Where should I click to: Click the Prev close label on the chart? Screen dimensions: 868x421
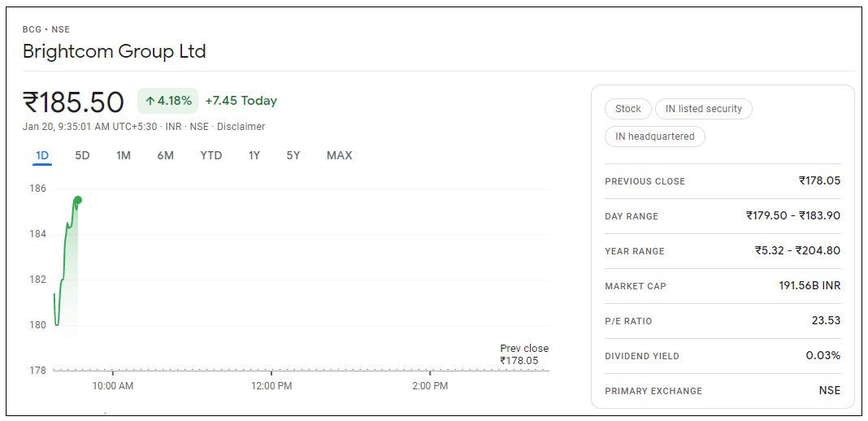[523, 349]
